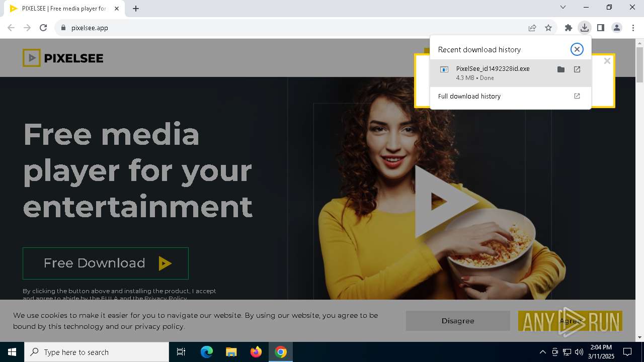Image resolution: width=644 pixels, height=362 pixels.
Task: Open File Explorer from taskbar
Action: tap(231, 352)
